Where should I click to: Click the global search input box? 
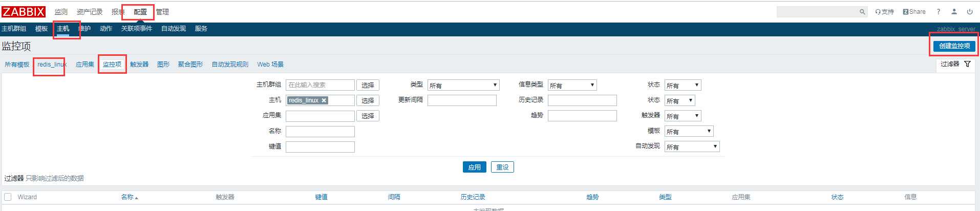(x=817, y=12)
